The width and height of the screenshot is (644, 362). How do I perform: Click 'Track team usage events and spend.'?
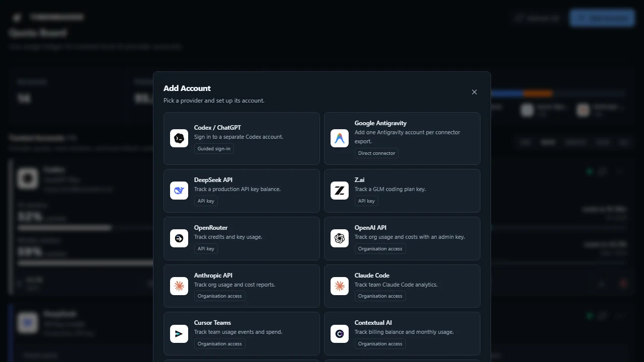coord(238,332)
